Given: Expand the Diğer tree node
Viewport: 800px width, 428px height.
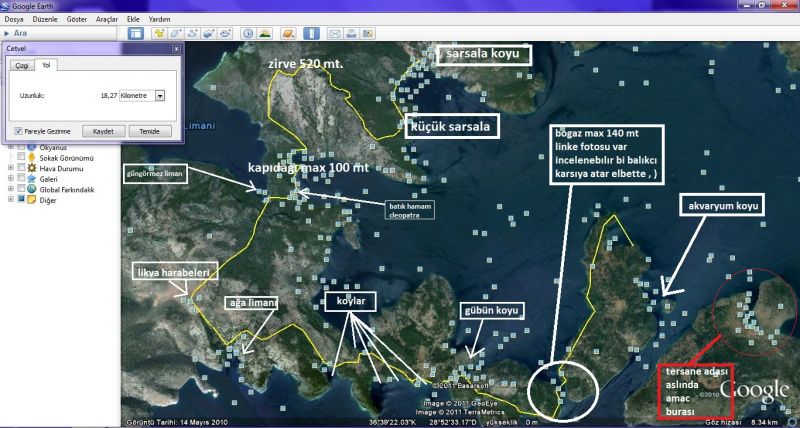Looking at the screenshot, I should click(x=11, y=200).
